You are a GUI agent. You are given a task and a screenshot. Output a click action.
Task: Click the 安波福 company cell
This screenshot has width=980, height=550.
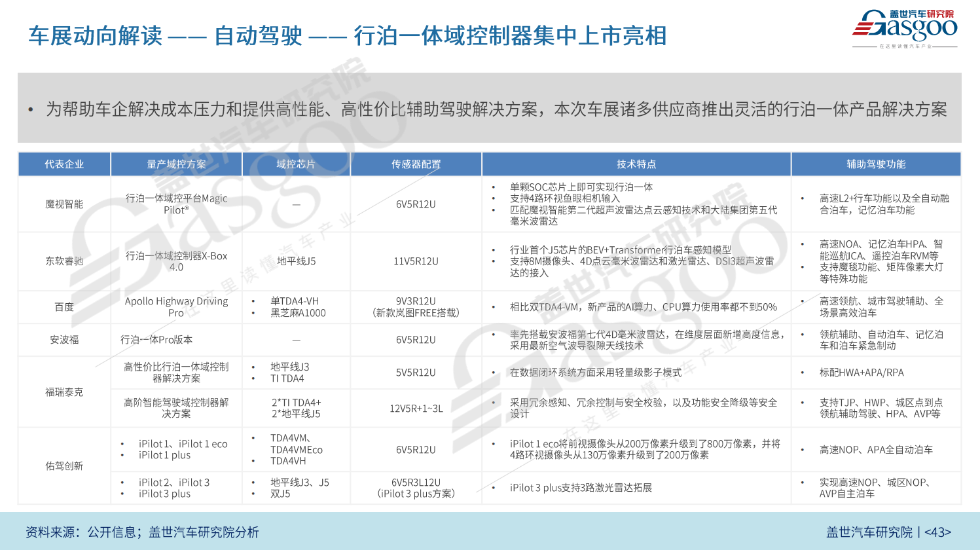pos(64,340)
